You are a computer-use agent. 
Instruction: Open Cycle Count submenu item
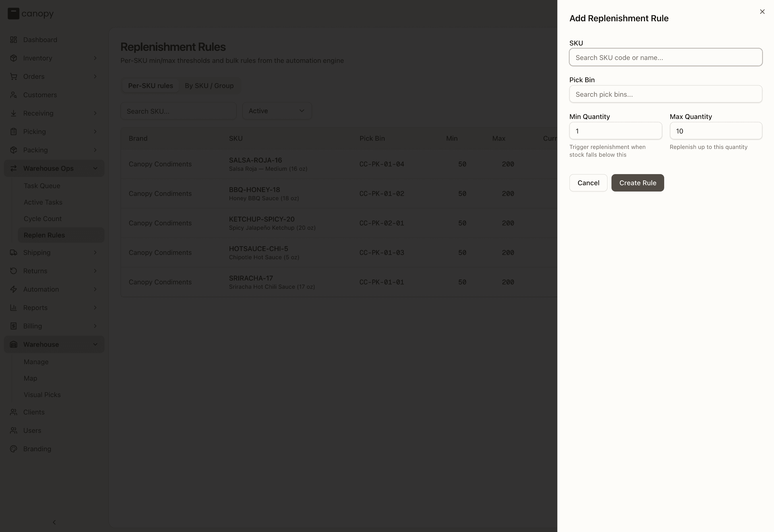click(43, 218)
